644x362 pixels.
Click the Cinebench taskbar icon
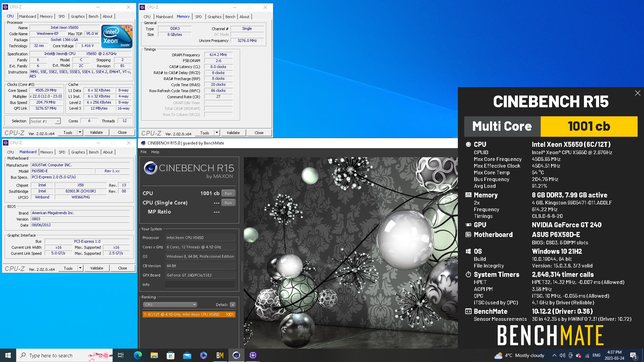(x=236, y=355)
